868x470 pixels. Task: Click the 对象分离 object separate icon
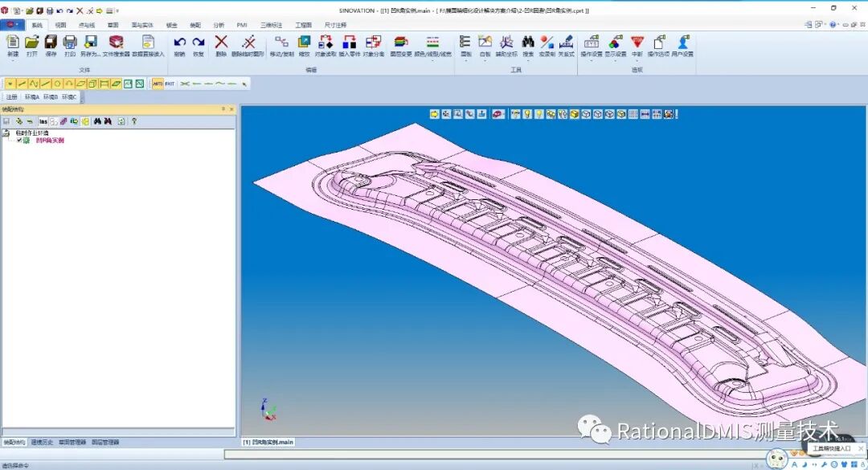[374, 42]
